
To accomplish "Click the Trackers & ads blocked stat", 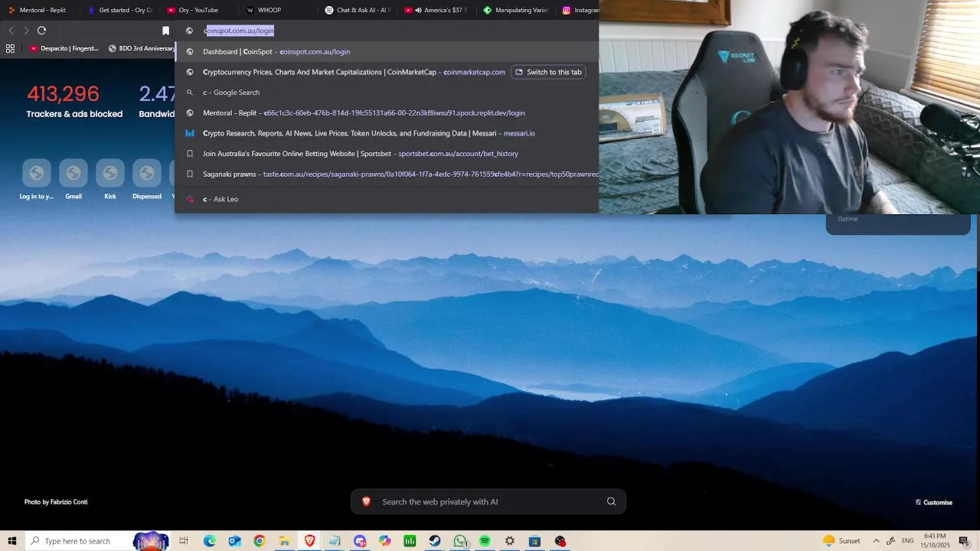I will 74,101.
